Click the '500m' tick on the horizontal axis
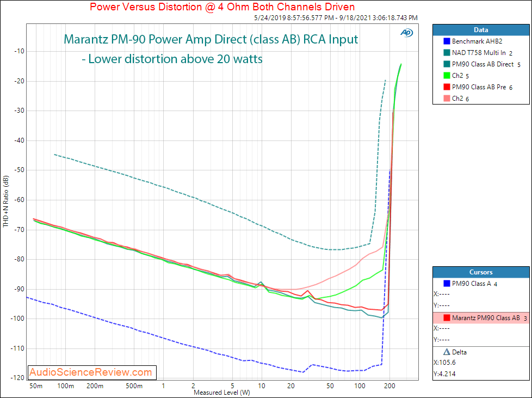Viewport: 532px width, 398px height. click(x=134, y=386)
